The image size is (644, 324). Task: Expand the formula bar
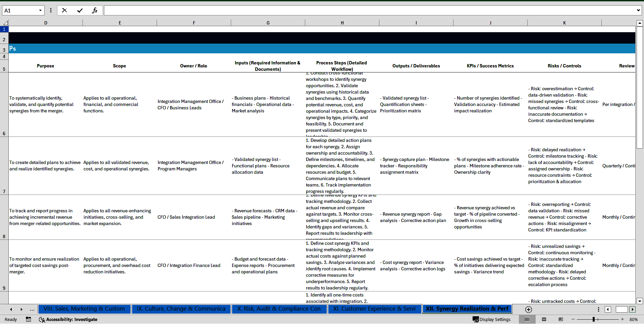coord(638,10)
